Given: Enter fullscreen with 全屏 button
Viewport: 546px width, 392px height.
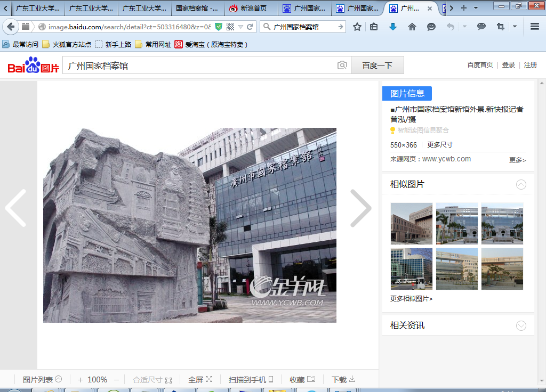Looking at the screenshot, I should [x=200, y=380].
